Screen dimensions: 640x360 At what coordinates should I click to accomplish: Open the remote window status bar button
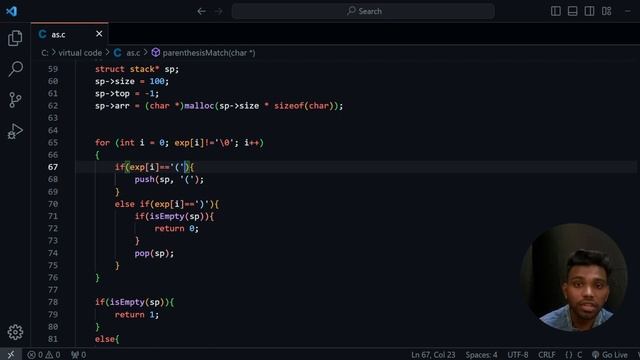coord(11,355)
